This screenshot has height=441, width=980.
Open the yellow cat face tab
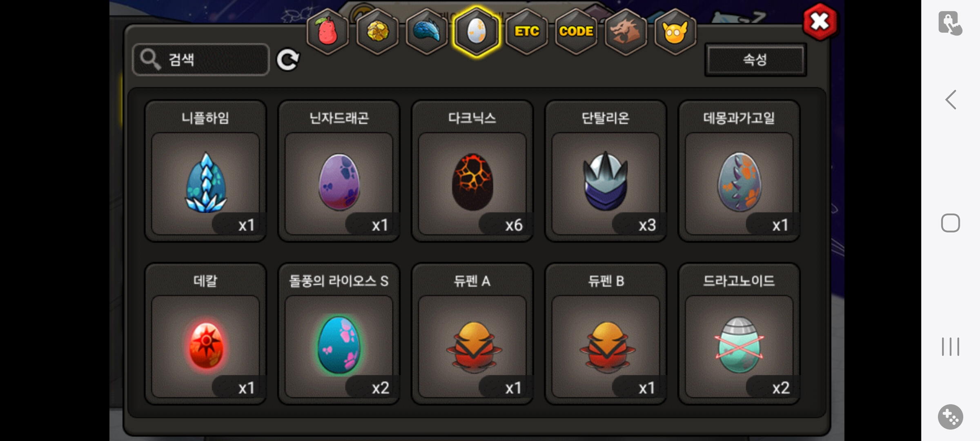point(675,31)
